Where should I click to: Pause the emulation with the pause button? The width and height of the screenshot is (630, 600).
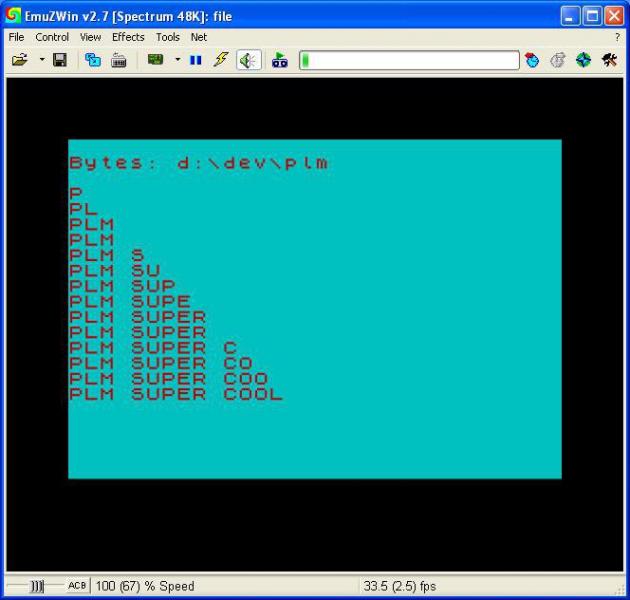(x=195, y=60)
